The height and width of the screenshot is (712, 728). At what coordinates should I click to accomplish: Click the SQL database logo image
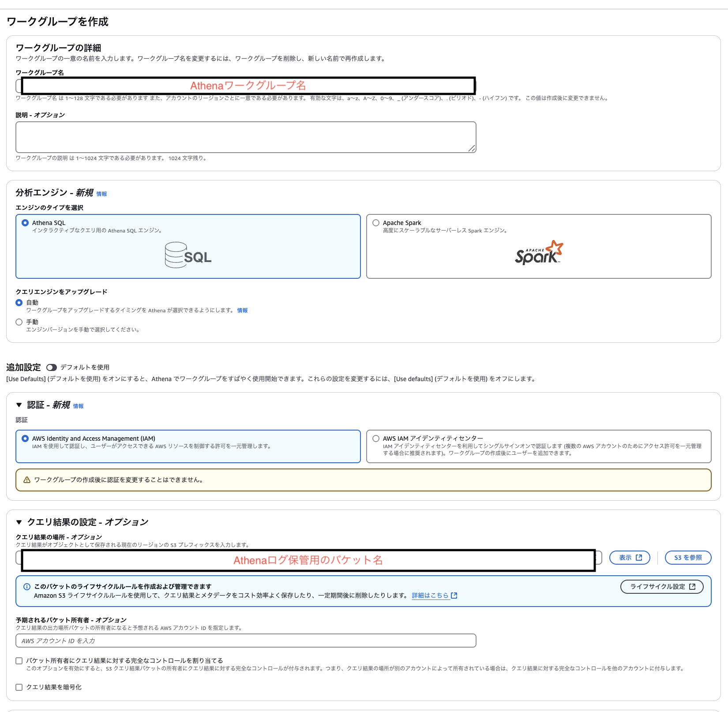(x=188, y=255)
